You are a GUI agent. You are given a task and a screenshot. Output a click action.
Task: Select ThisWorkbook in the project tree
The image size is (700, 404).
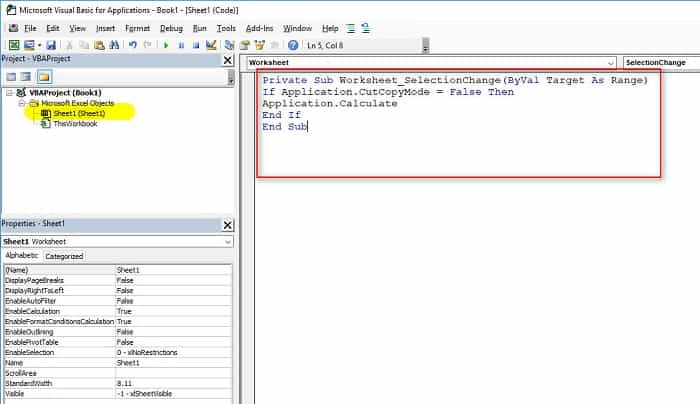tap(75, 124)
